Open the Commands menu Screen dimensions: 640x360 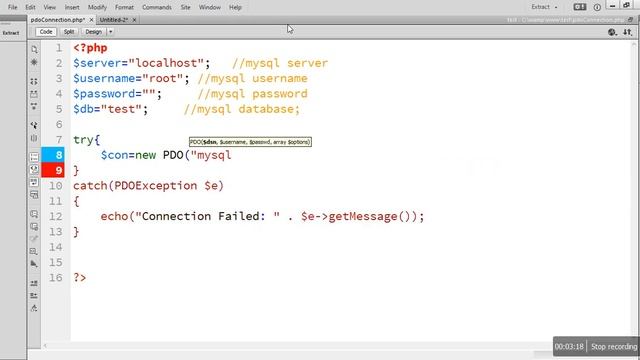[x=157, y=7]
